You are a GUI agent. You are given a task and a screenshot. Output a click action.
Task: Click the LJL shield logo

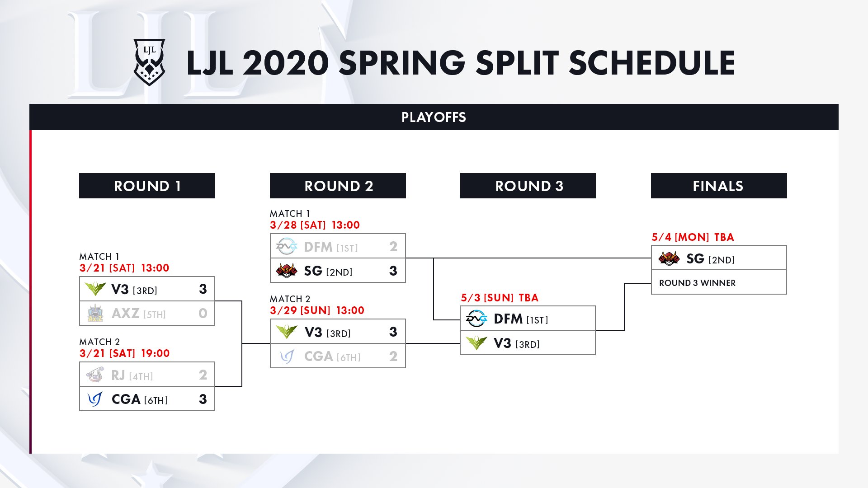click(149, 62)
